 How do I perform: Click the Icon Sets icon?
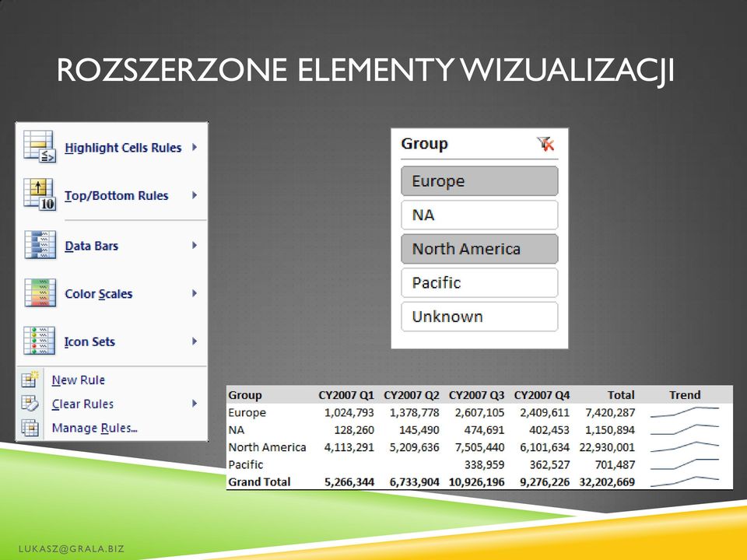tap(40, 341)
